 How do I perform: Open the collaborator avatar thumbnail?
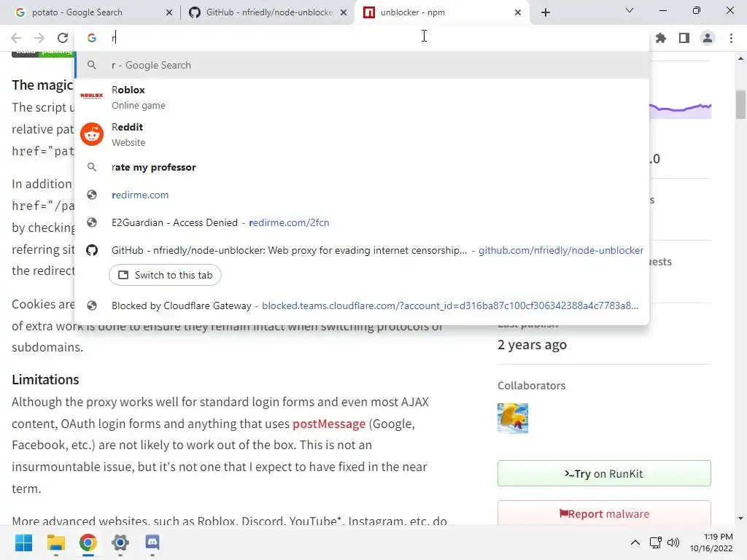click(513, 418)
